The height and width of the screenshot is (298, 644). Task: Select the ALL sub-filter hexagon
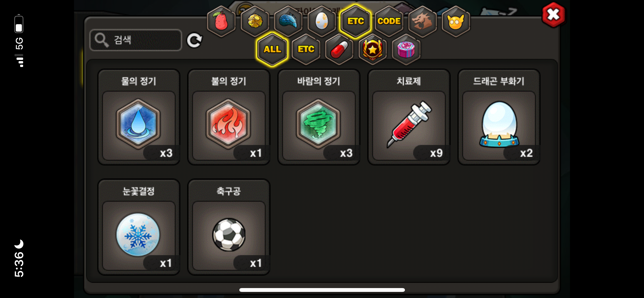(272, 49)
